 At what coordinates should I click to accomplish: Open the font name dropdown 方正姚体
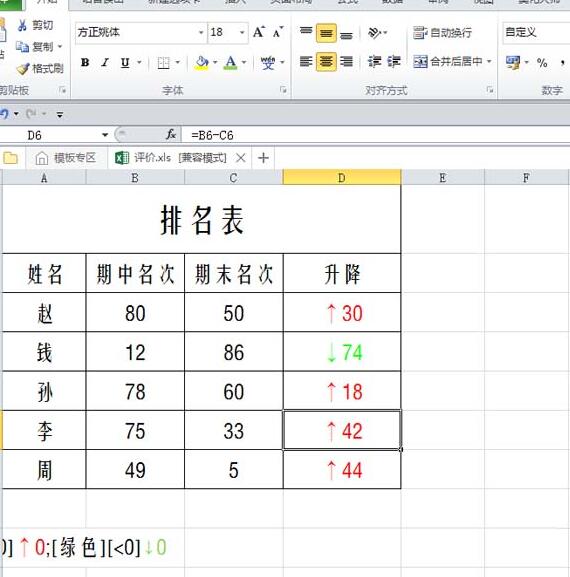tap(201, 32)
